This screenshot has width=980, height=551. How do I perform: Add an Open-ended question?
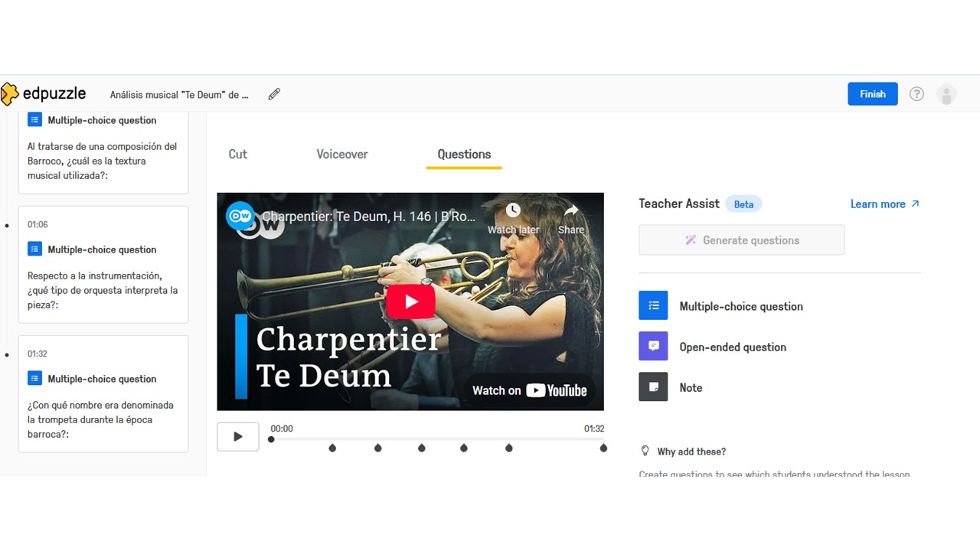(732, 347)
